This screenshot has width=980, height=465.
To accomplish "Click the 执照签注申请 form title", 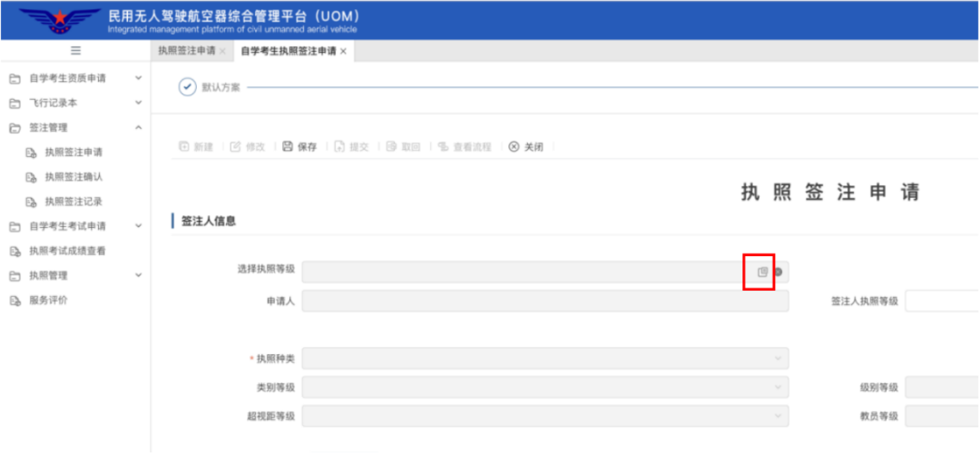I will (x=830, y=193).
